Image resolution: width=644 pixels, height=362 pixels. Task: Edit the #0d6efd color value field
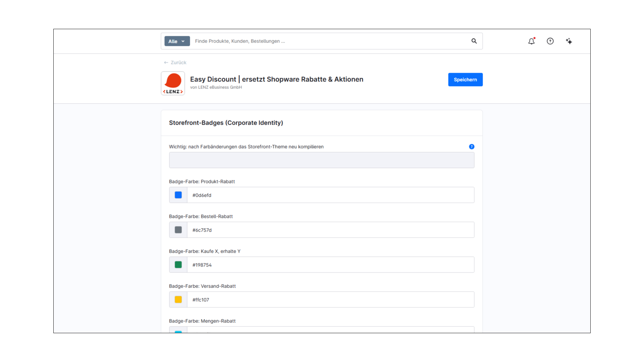pos(330,195)
